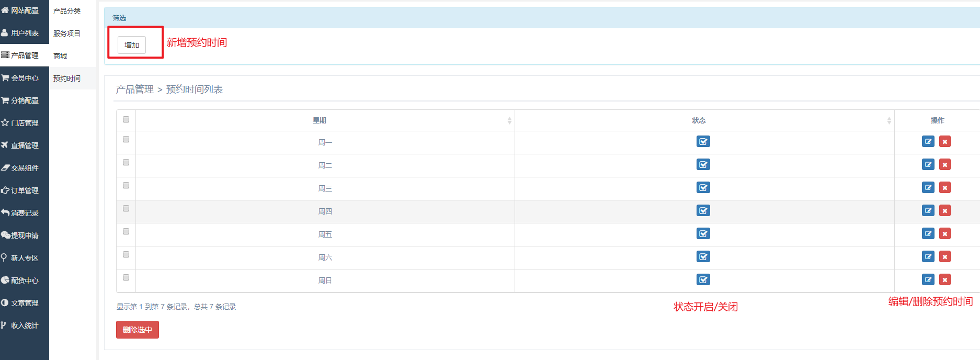
Task: Open 消费记录 in the sidebar
Action: click(25, 213)
